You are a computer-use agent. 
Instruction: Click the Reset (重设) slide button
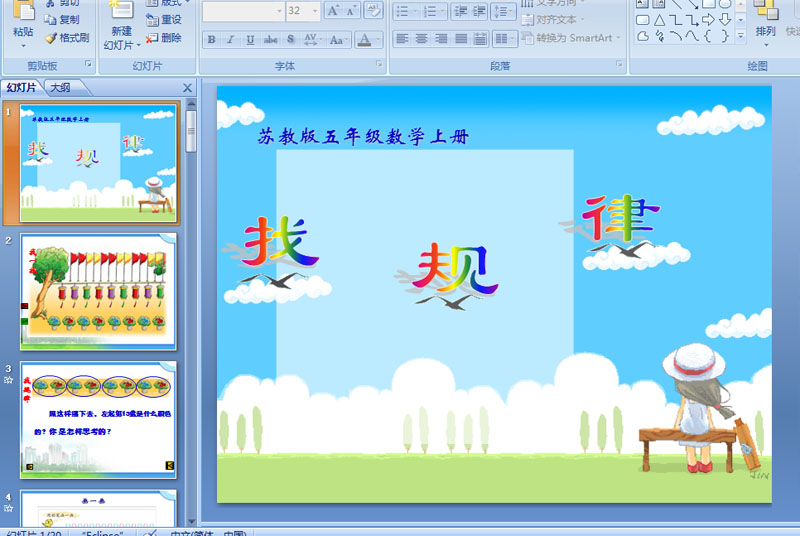pyautogui.click(x=164, y=19)
